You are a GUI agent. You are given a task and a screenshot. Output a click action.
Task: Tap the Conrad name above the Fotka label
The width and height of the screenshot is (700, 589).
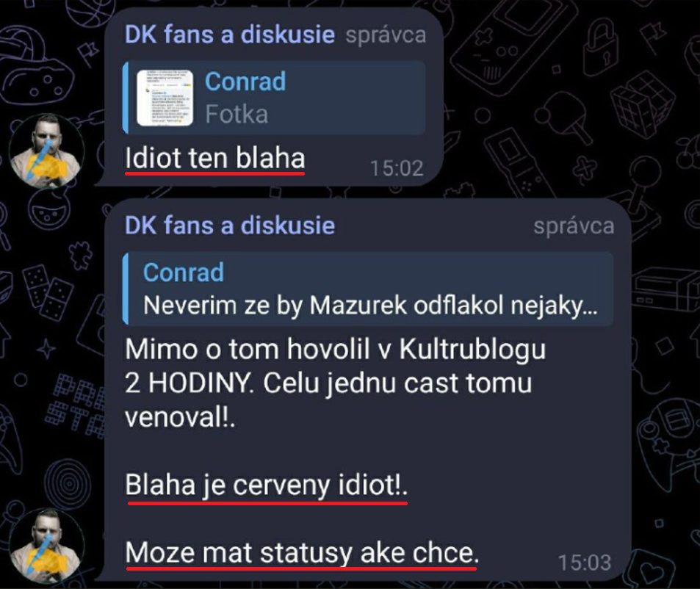245,82
